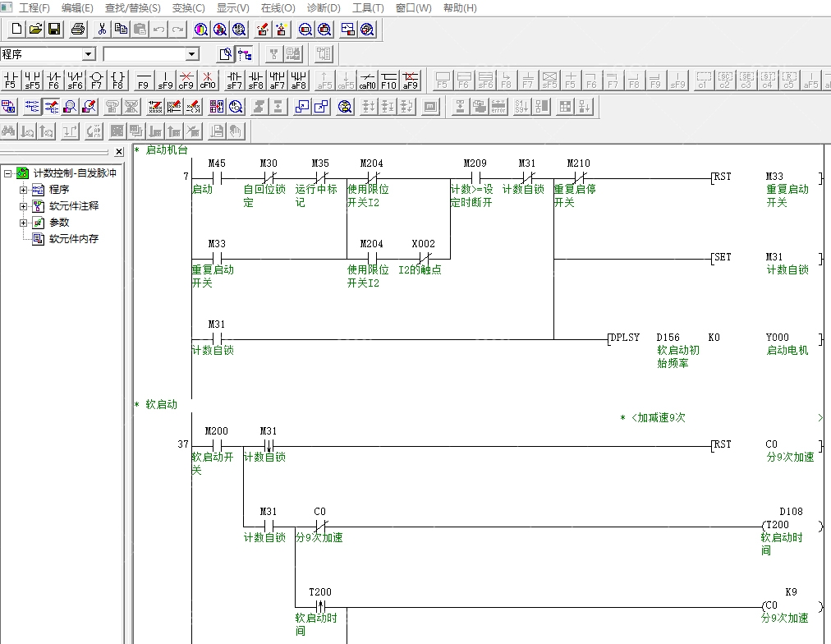This screenshot has width=831, height=644.
Task: Click the F5 normally-open contact icon
Action: click(x=11, y=79)
